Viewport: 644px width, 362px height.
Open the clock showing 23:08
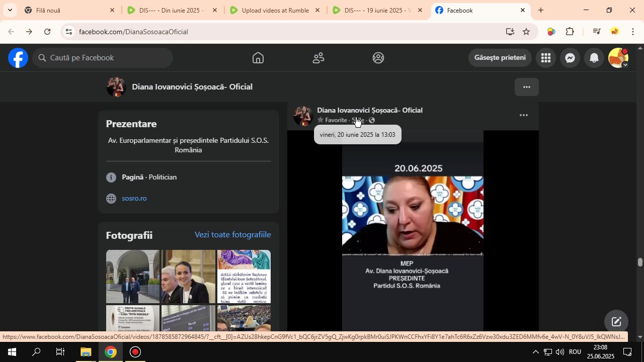point(600,352)
